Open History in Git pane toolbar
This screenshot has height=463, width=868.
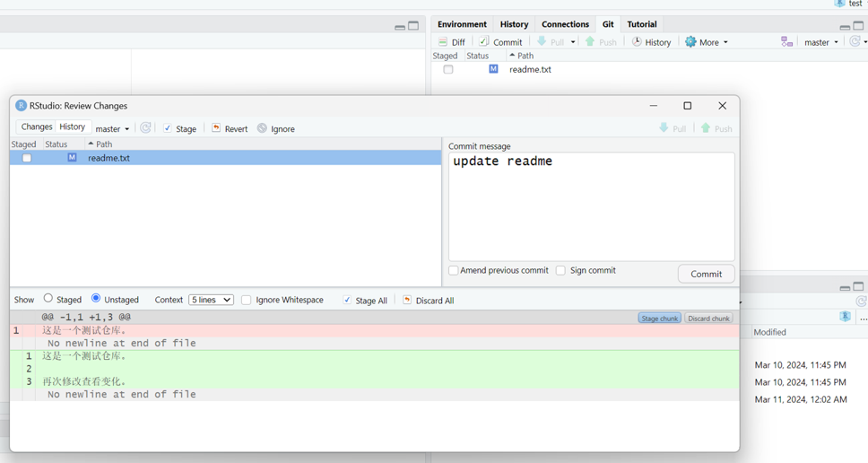651,42
